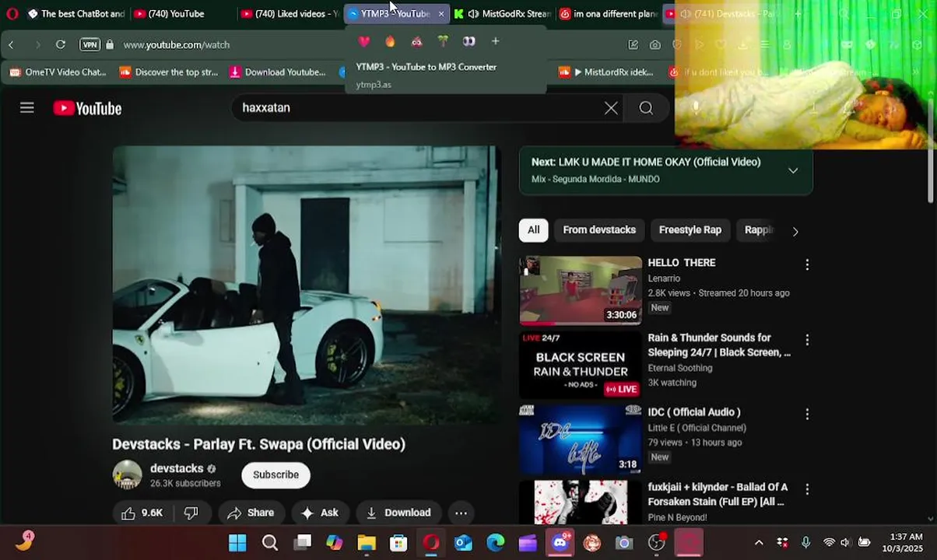Switch to the MistGodRx Stream tab
The width and height of the screenshot is (937, 560).
click(502, 13)
